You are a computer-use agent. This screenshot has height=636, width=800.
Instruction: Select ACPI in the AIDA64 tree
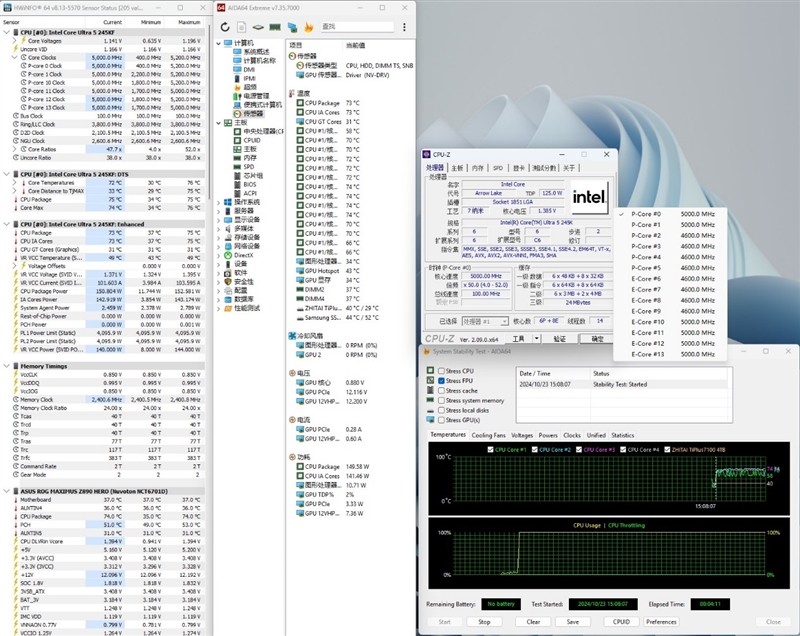click(250, 193)
